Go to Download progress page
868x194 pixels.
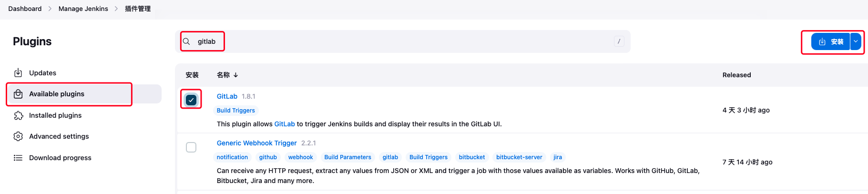pos(60,158)
